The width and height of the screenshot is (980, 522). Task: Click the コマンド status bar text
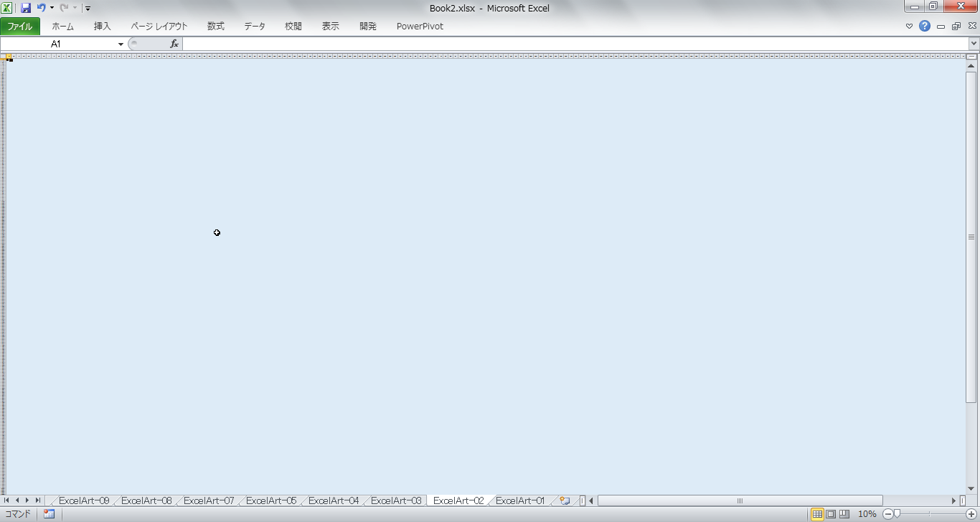point(18,514)
